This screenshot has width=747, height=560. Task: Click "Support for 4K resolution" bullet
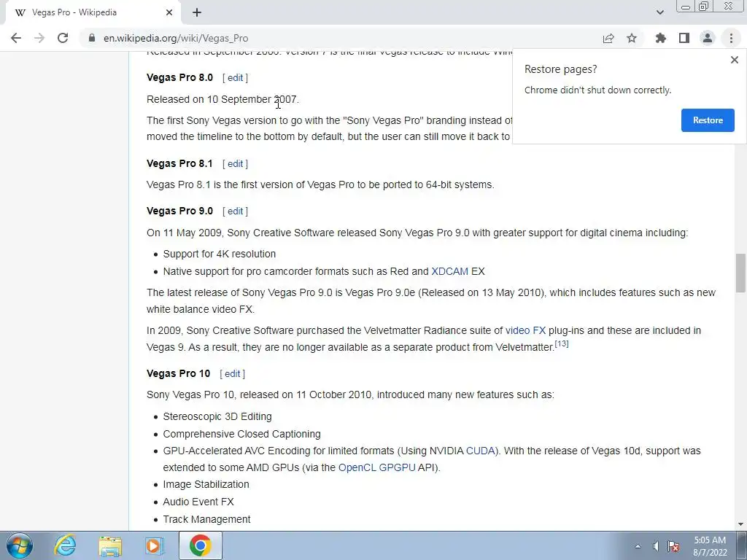[219, 254]
